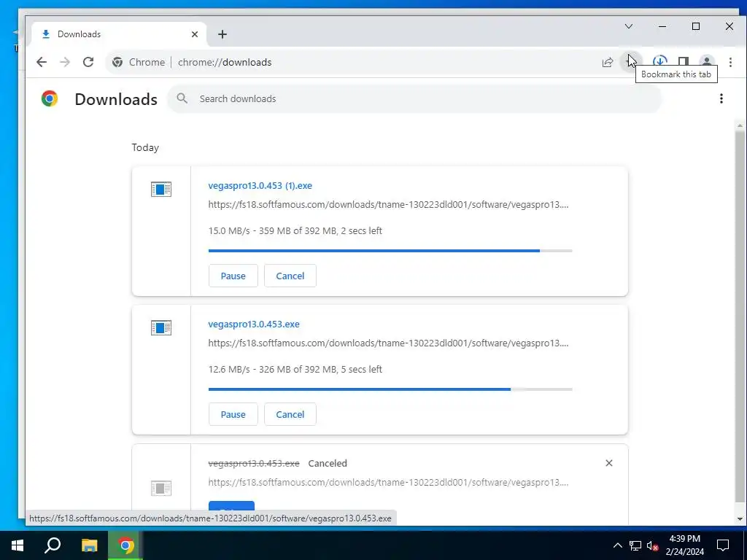Open the muted volume tray icon
The image size is (747, 560).
coord(652,545)
